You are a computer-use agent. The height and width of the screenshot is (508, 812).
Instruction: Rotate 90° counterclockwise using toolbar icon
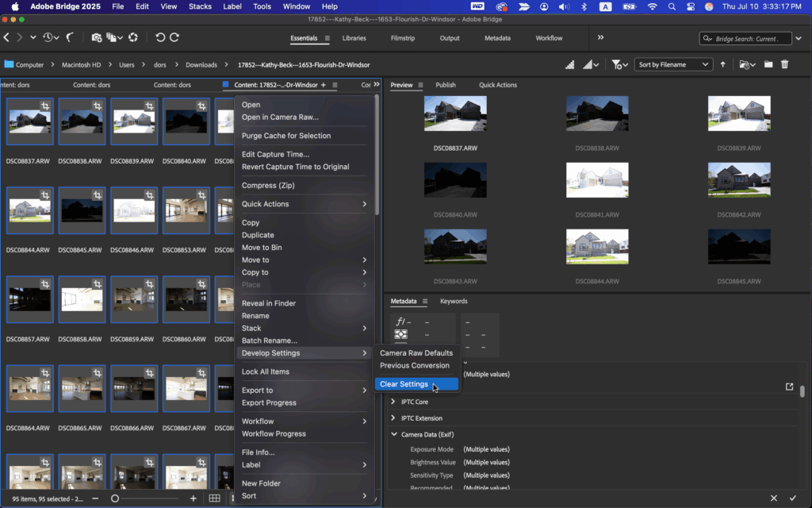pos(160,37)
